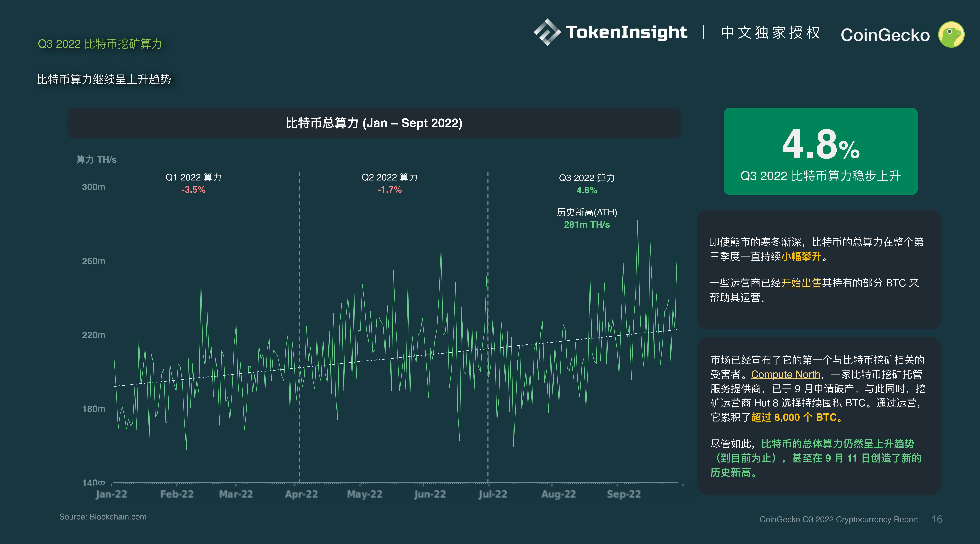Screen dimensions: 980x544
Task: Click the TokenInsight wordmark text
Action: tap(626, 32)
